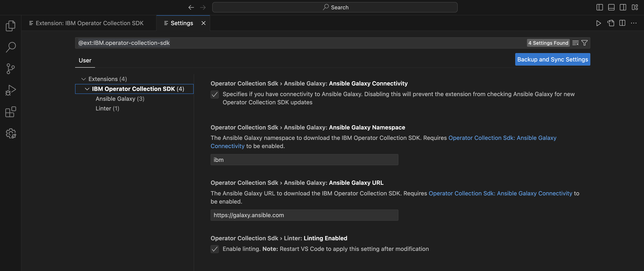The image size is (644, 271).
Task: Go back with the left arrow
Action: point(191,7)
